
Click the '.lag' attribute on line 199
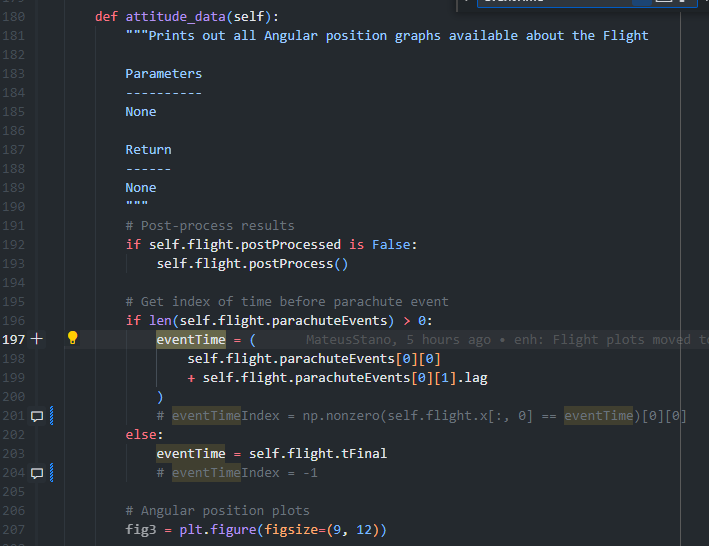tap(472, 377)
